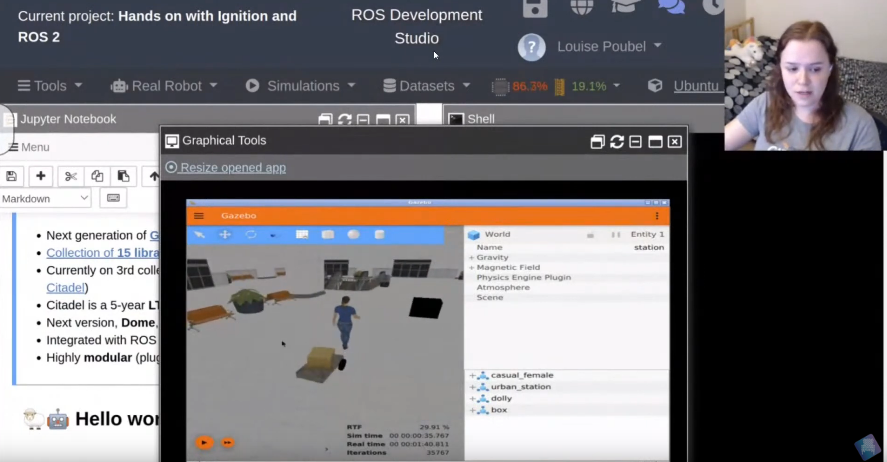Open the Citadel link in notebook

pos(65,288)
